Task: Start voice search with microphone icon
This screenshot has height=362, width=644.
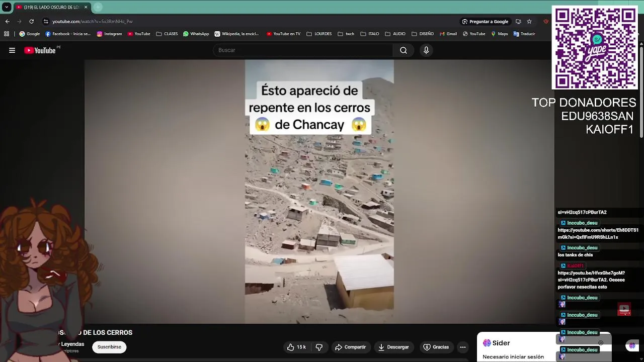Action: 426,50
